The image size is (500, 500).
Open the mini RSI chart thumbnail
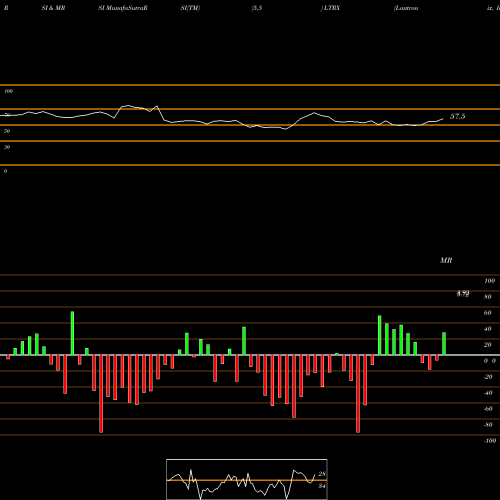[247, 479]
